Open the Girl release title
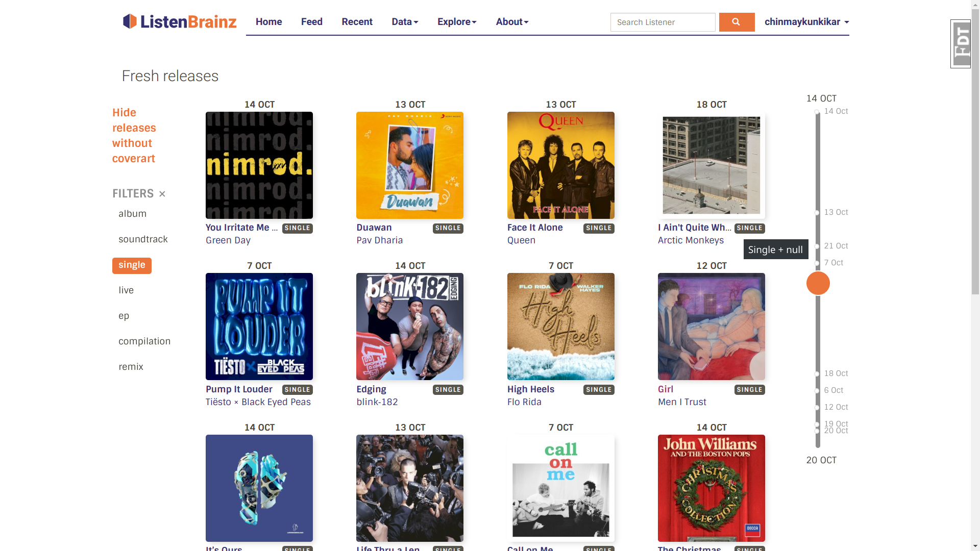980x551 pixels. pyautogui.click(x=666, y=389)
